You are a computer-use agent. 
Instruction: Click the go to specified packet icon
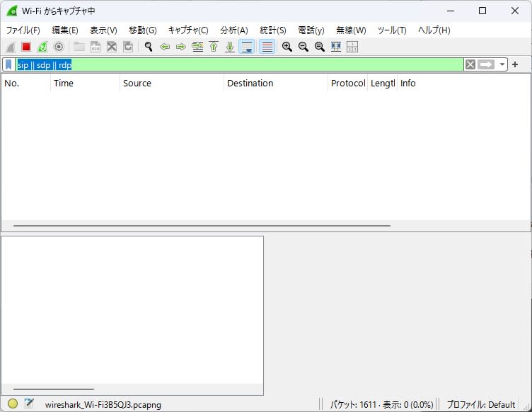point(197,47)
